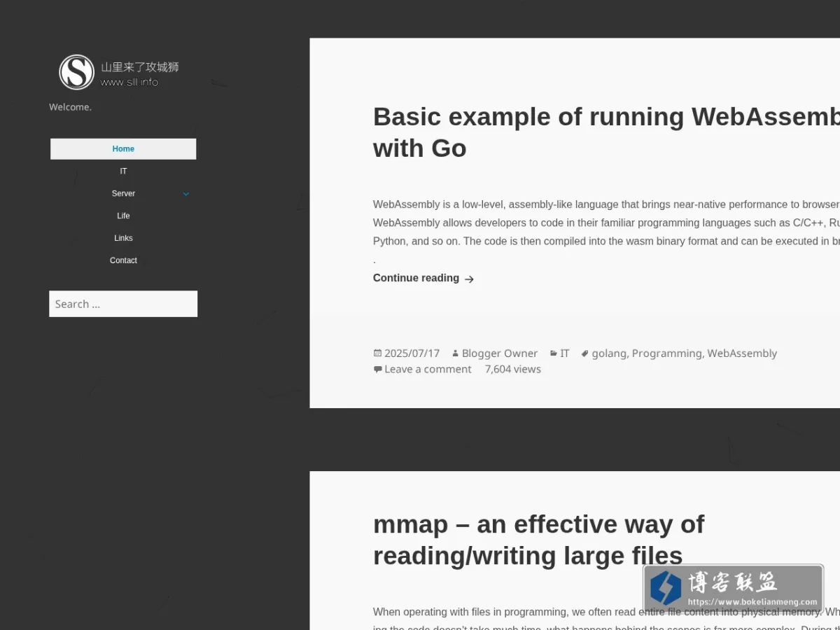Open the IT item in sidebar menu
The image size is (840, 630).
pos(123,171)
